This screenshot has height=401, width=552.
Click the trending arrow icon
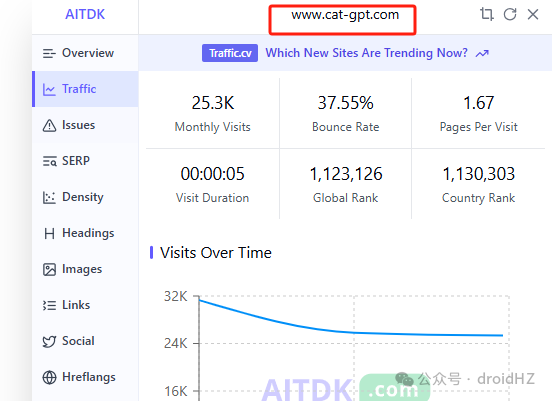(482, 54)
